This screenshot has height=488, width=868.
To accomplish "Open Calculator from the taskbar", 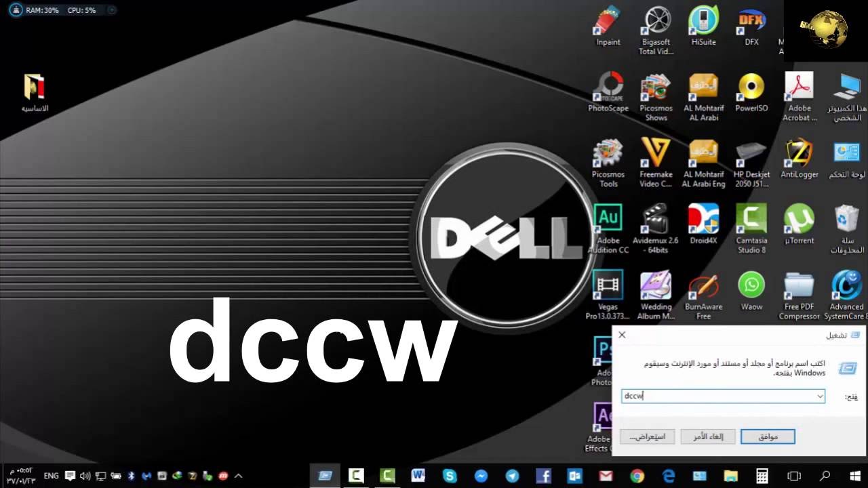I will [762, 476].
